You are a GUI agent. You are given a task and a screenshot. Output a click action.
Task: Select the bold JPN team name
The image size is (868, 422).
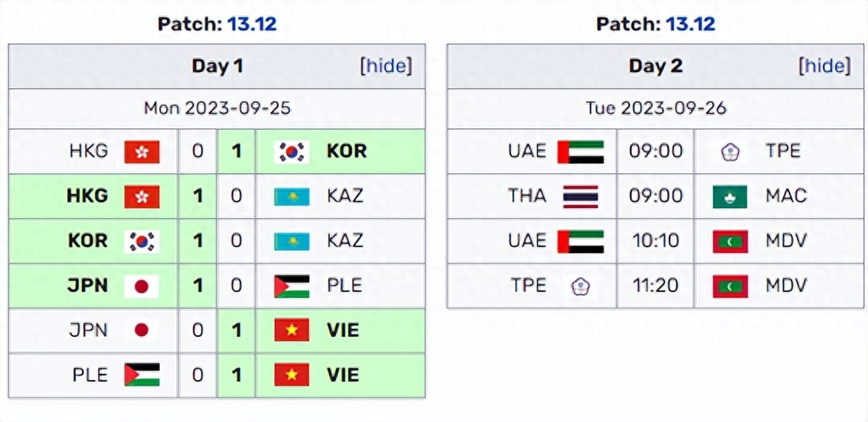(88, 286)
